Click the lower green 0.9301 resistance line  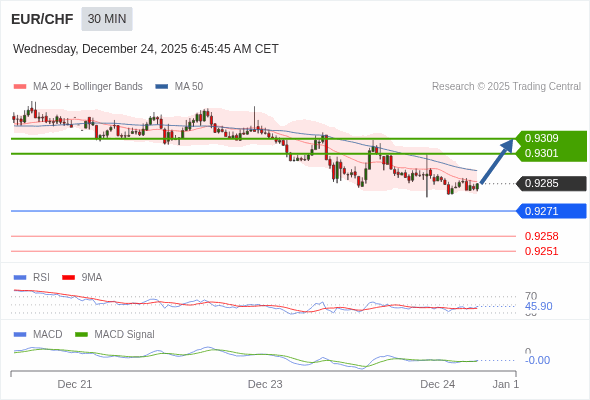coord(263,154)
